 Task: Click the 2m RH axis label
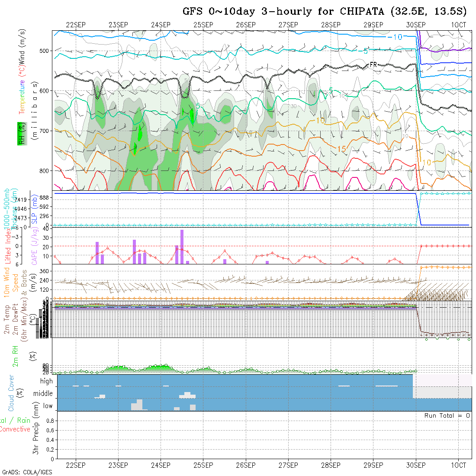pos(15,356)
